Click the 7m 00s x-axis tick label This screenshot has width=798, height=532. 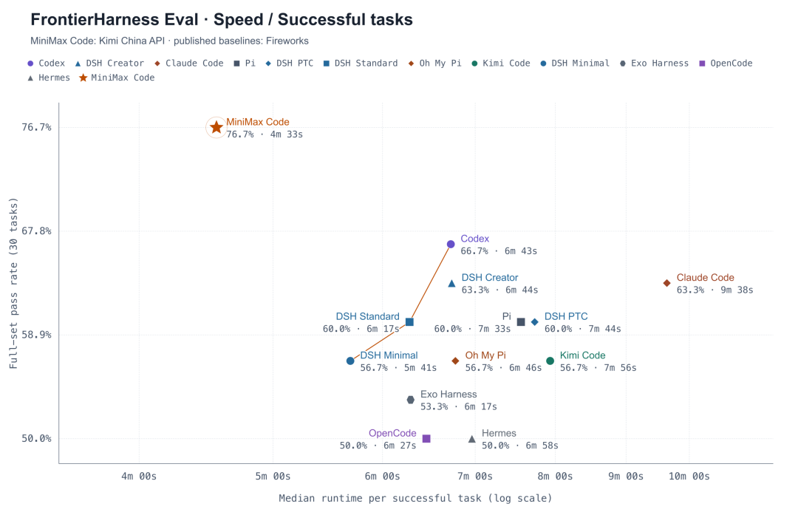point(475,477)
